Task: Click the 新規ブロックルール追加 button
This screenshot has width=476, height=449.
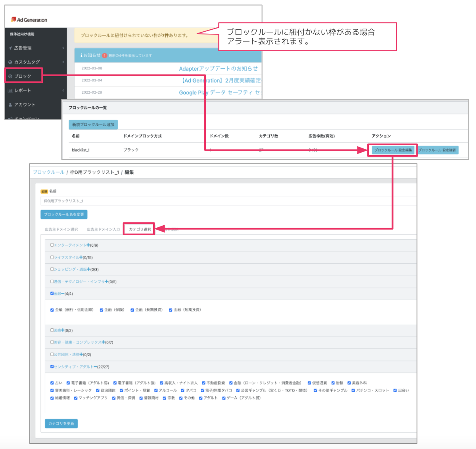Action: pos(93,125)
